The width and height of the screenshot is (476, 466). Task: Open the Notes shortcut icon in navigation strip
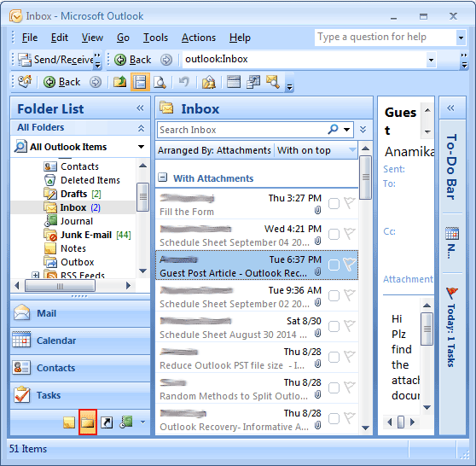pos(69,422)
